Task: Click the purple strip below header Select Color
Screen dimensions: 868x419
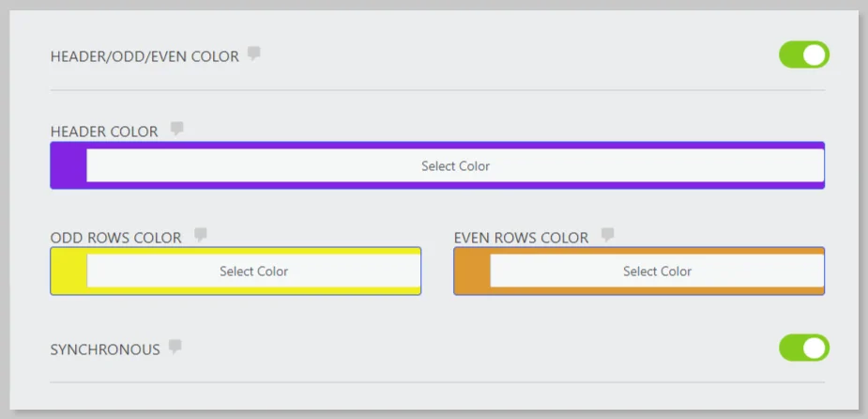Action: pyautogui.click(x=455, y=185)
